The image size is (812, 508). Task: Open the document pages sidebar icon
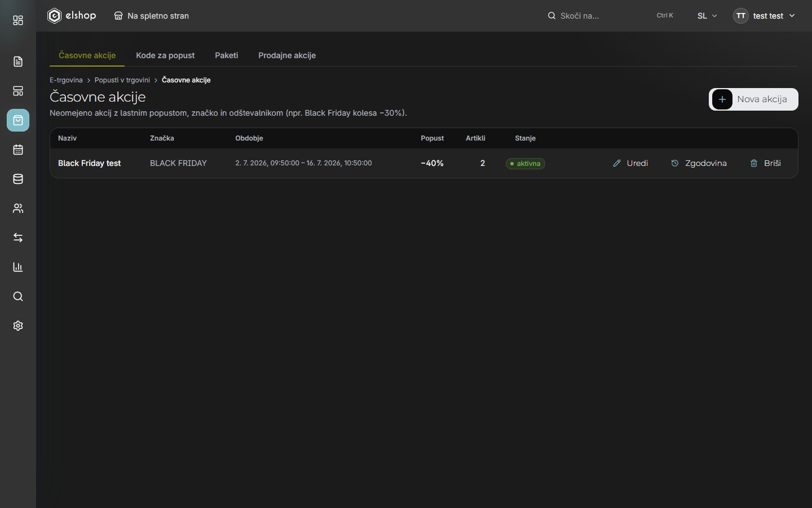18,62
